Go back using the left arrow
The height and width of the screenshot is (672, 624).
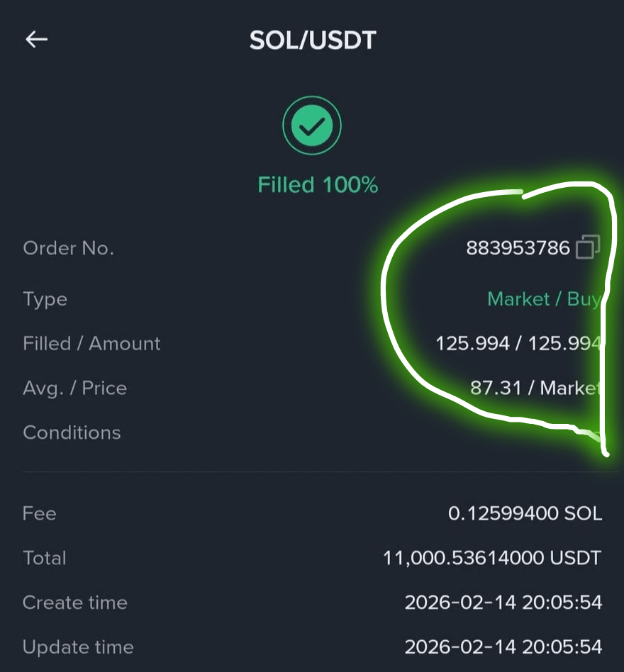click(x=36, y=40)
